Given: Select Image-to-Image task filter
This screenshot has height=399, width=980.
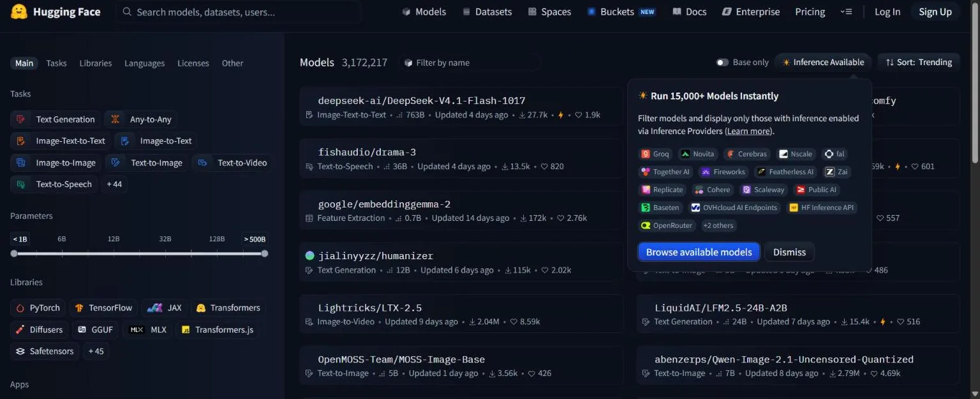Looking at the screenshot, I should (x=56, y=163).
